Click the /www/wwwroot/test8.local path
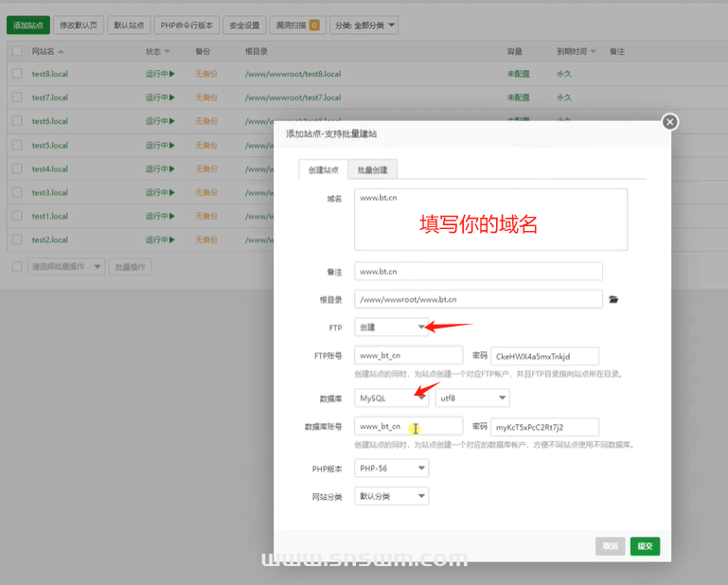The height and width of the screenshot is (585, 728). (x=293, y=74)
